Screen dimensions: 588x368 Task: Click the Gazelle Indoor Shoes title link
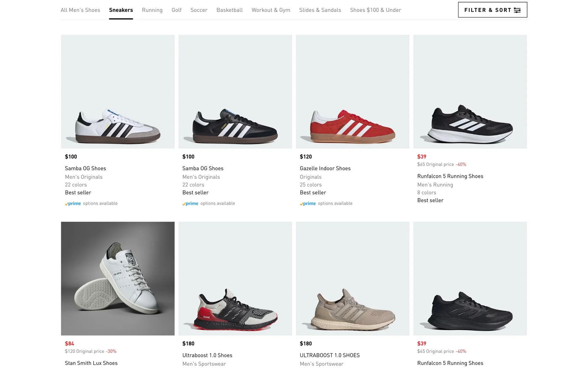pos(325,168)
